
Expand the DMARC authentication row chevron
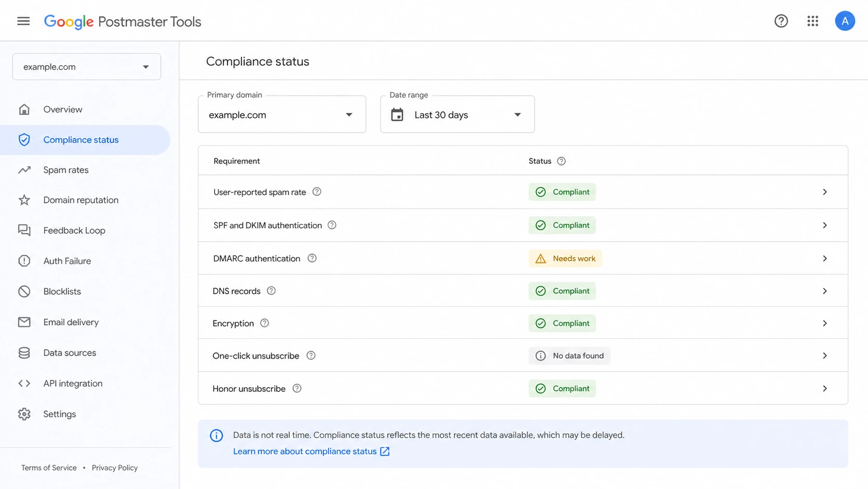pyautogui.click(x=825, y=259)
